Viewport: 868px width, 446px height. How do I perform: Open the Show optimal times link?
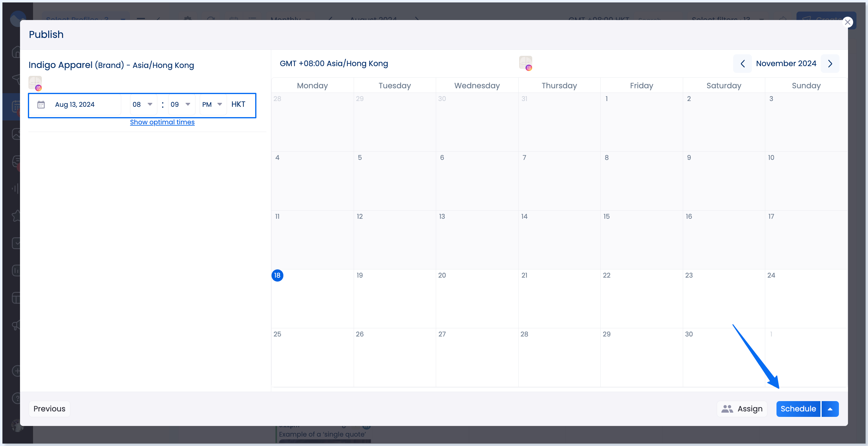point(162,122)
